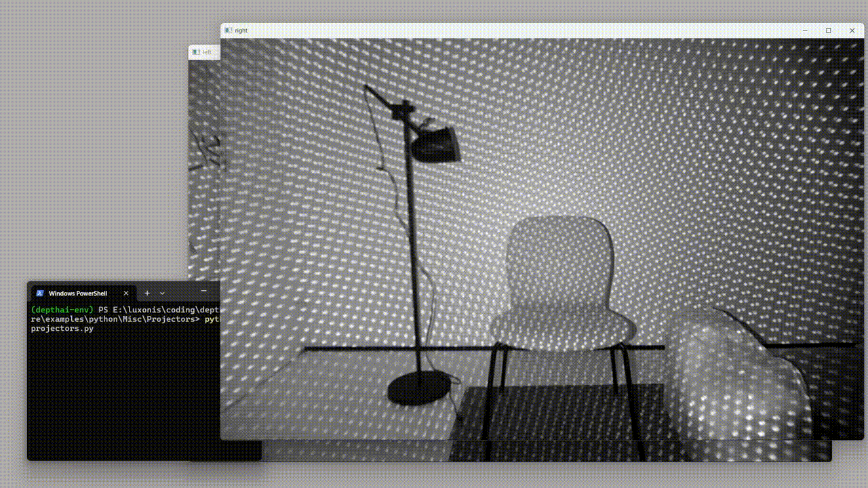
Task: Maximize the 'right' camera window
Action: coord(828,30)
